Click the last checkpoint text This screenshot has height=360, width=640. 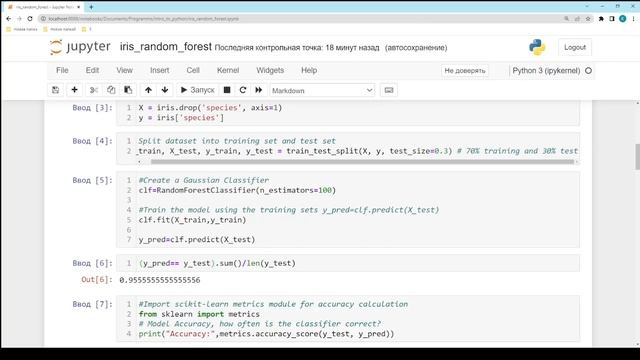click(297, 48)
